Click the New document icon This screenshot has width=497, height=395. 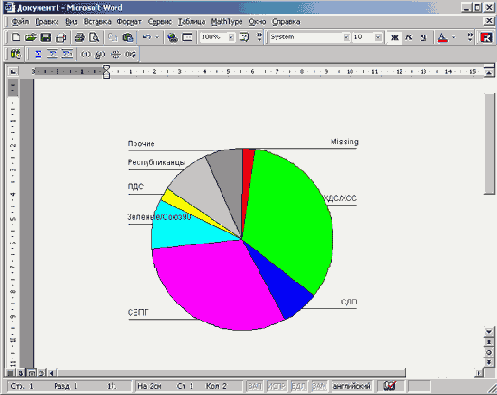point(16,37)
